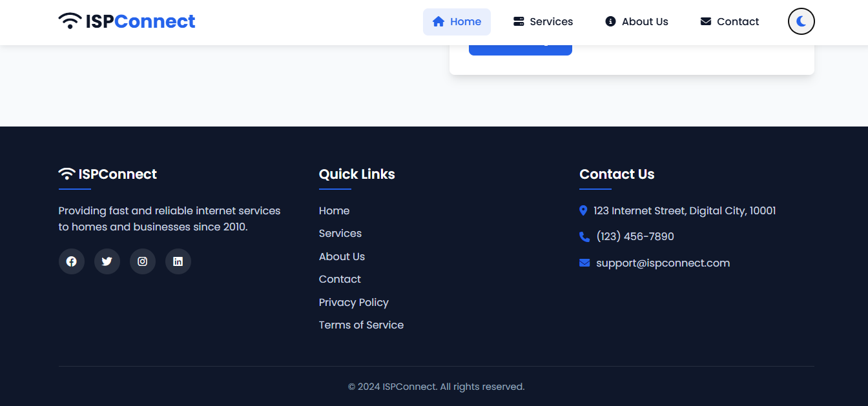Click the envelope icon beside support email
This screenshot has height=406, width=868.
pos(584,263)
